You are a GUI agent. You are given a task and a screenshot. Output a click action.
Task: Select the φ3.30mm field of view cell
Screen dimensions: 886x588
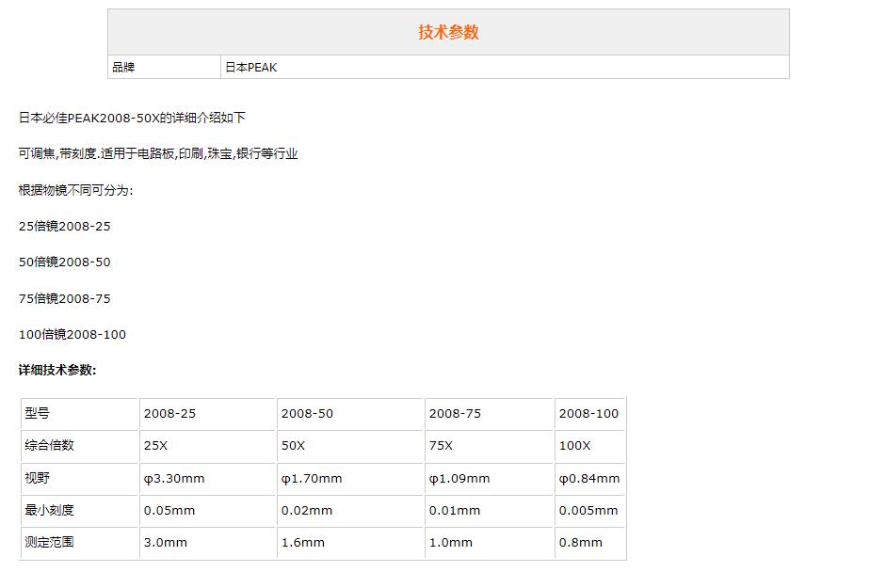[174, 478]
